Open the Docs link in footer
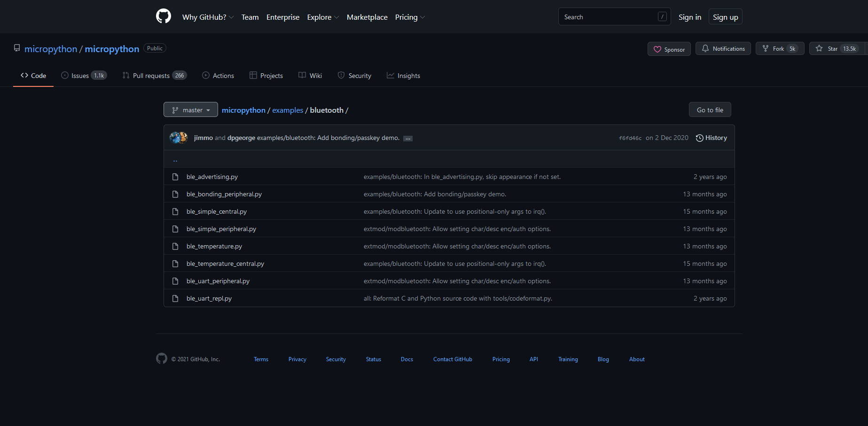 [x=407, y=359]
